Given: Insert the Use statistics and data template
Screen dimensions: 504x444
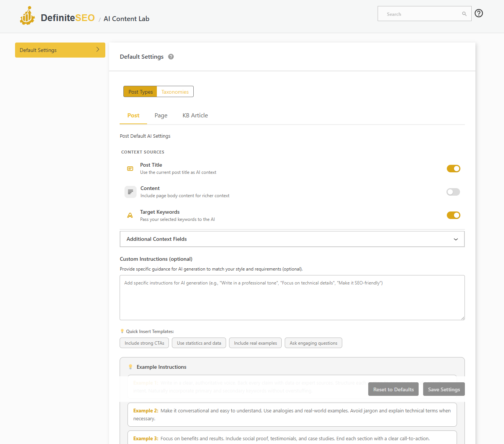Looking at the screenshot, I should pyautogui.click(x=199, y=343).
